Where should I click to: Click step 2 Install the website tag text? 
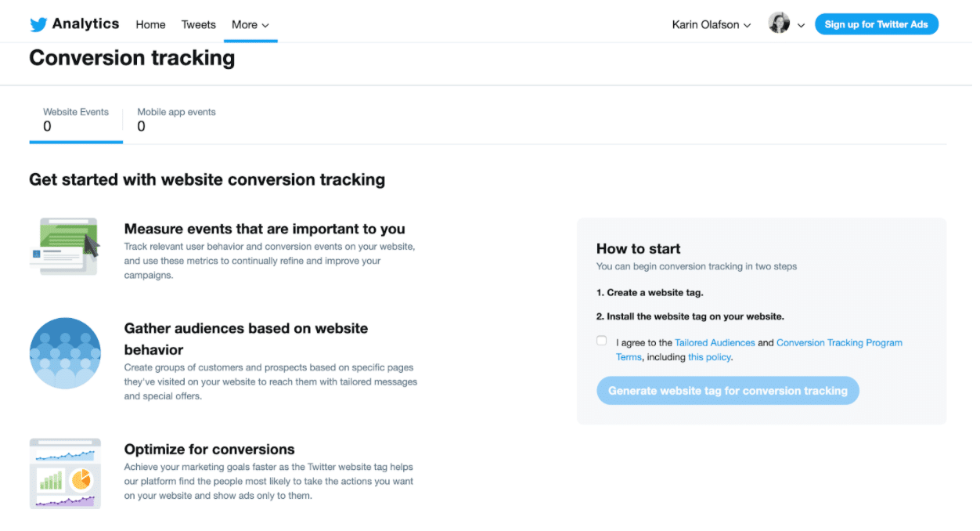click(x=690, y=317)
